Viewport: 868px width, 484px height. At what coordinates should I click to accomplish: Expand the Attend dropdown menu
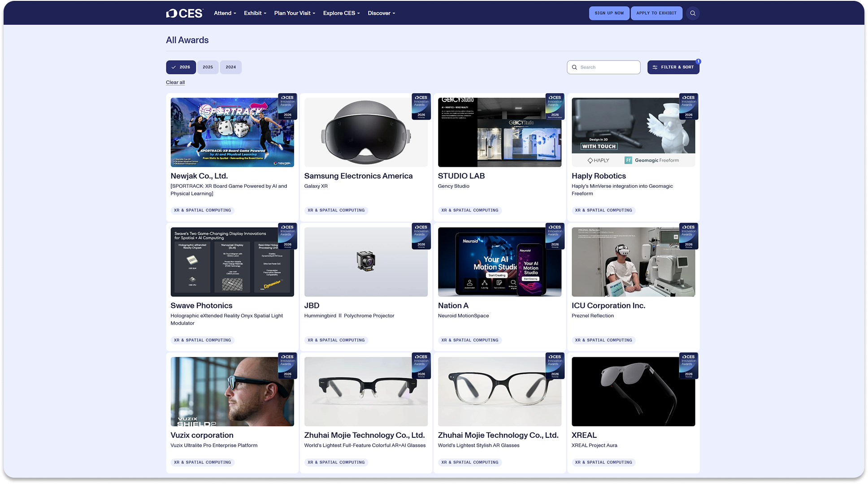(225, 13)
